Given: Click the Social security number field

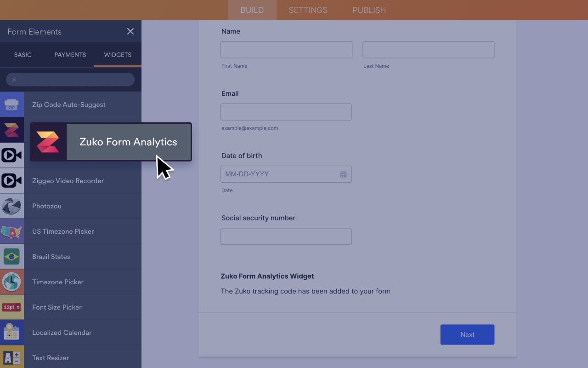Looking at the screenshot, I should [286, 236].
